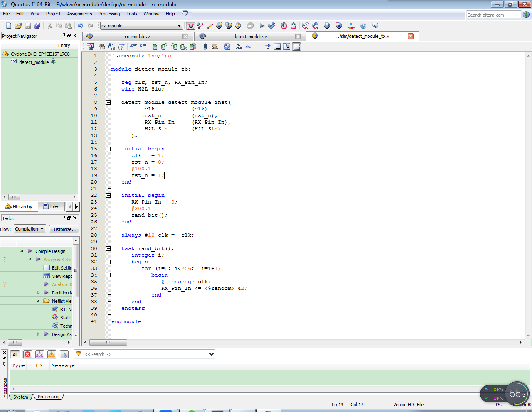532x412 pixels.
Task: Open the Assignments menu
Action: 79,13
